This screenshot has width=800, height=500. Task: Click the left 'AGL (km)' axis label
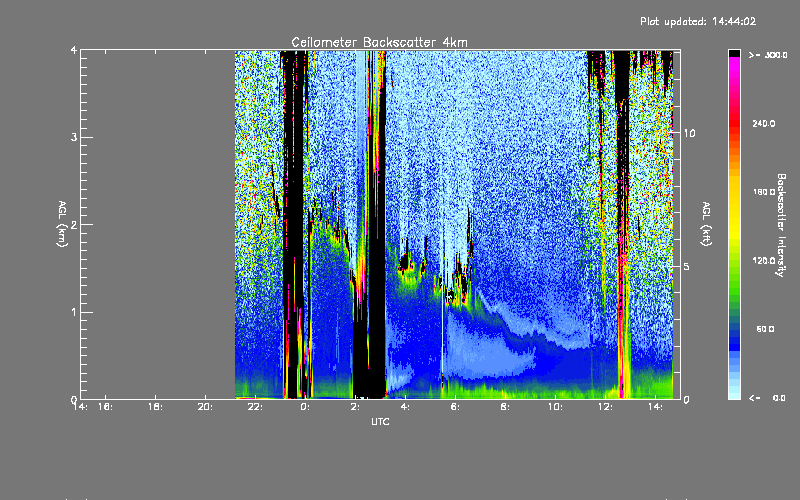click(x=62, y=224)
